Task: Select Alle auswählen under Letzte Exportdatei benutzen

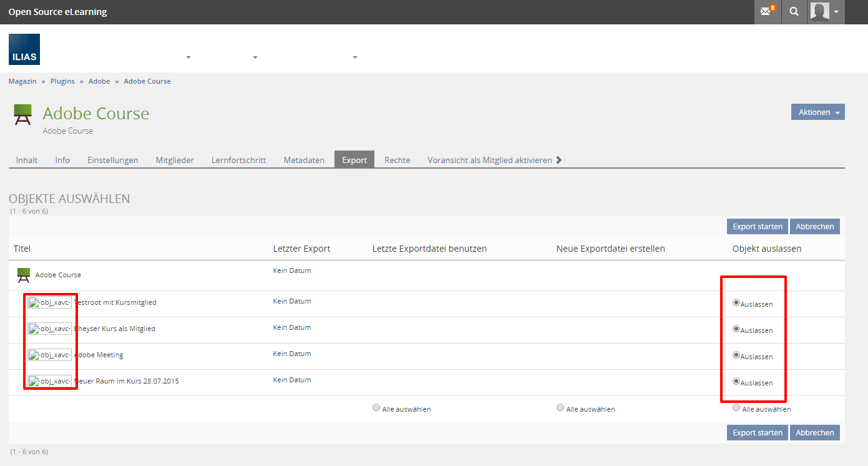Action: coord(376,408)
